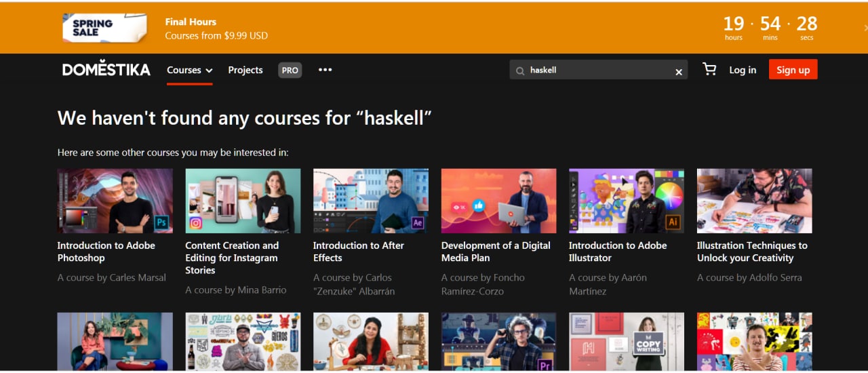Click 'A course by Foncho Ramírez-Corzo'
This screenshot has width=868, height=373.
483,284
